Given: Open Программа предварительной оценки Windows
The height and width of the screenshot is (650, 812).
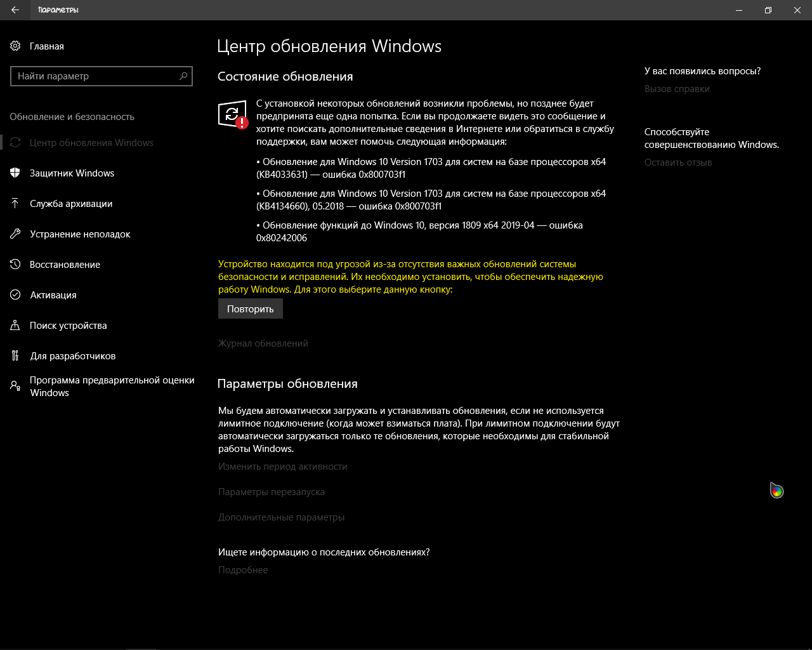Looking at the screenshot, I should point(112,386).
